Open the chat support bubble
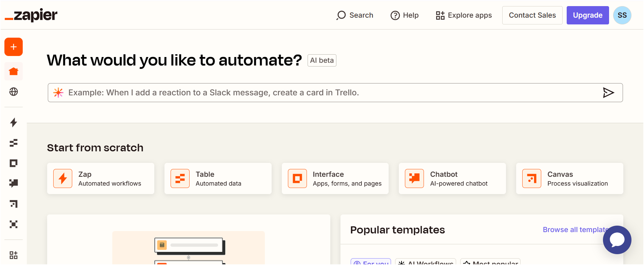 point(617,240)
